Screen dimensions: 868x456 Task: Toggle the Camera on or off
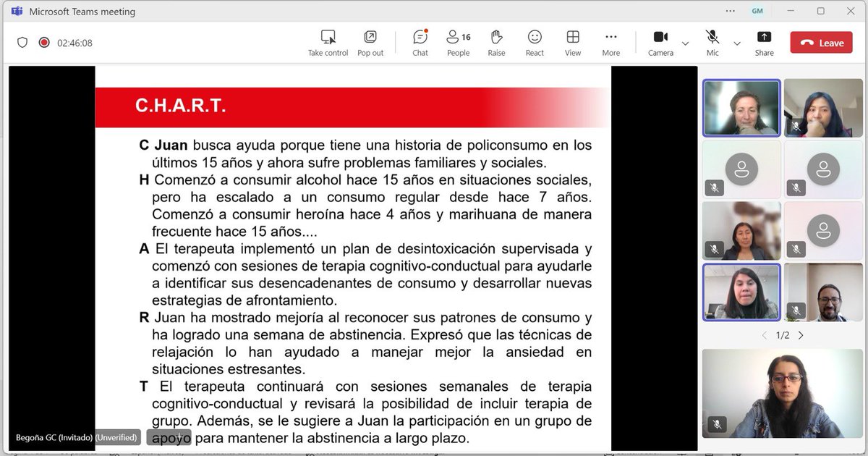[x=660, y=43]
